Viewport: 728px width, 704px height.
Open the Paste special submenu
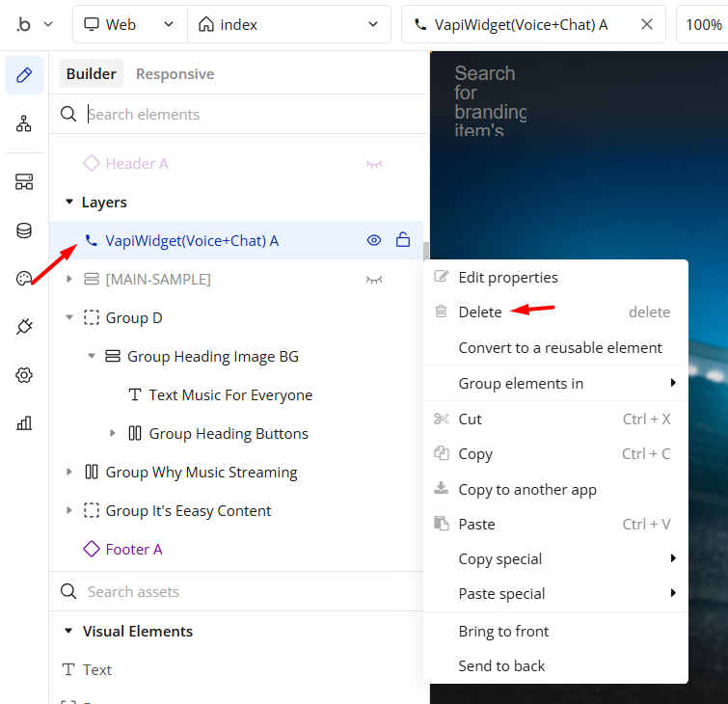(555, 593)
